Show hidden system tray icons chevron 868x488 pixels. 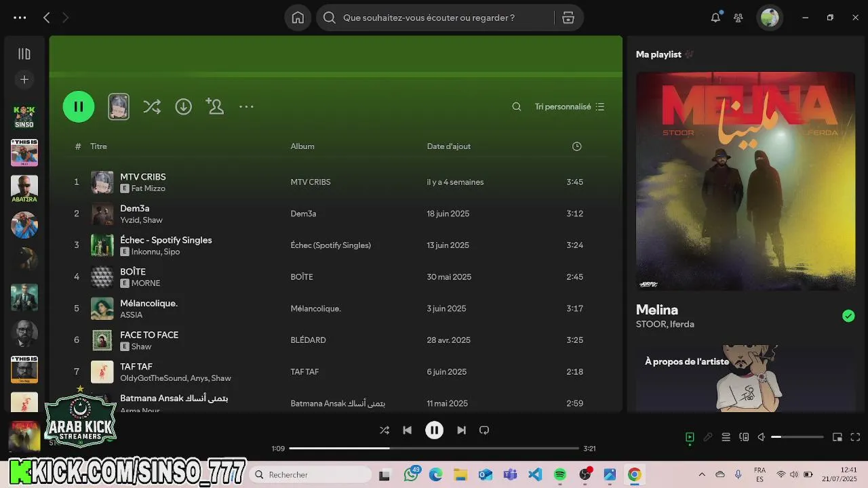coord(702,474)
